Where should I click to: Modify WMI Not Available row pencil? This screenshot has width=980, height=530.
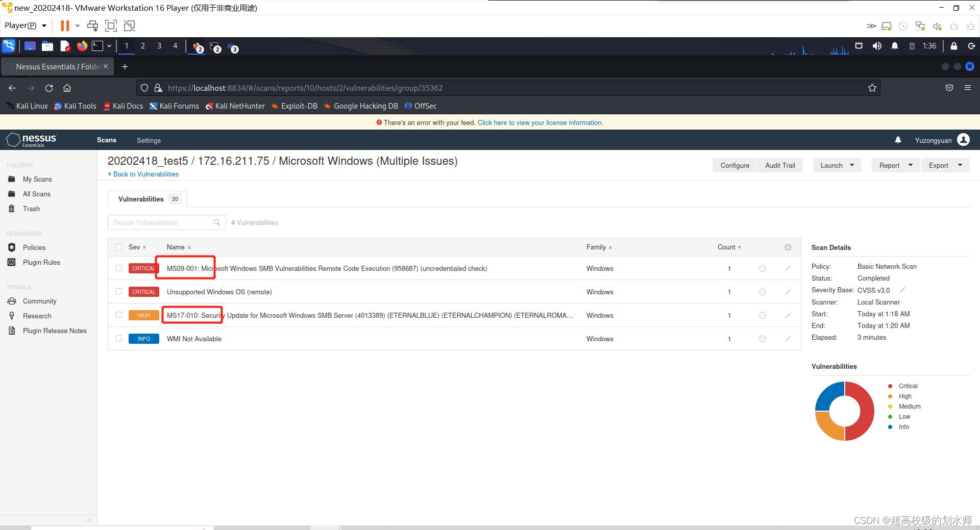click(788, 339)
